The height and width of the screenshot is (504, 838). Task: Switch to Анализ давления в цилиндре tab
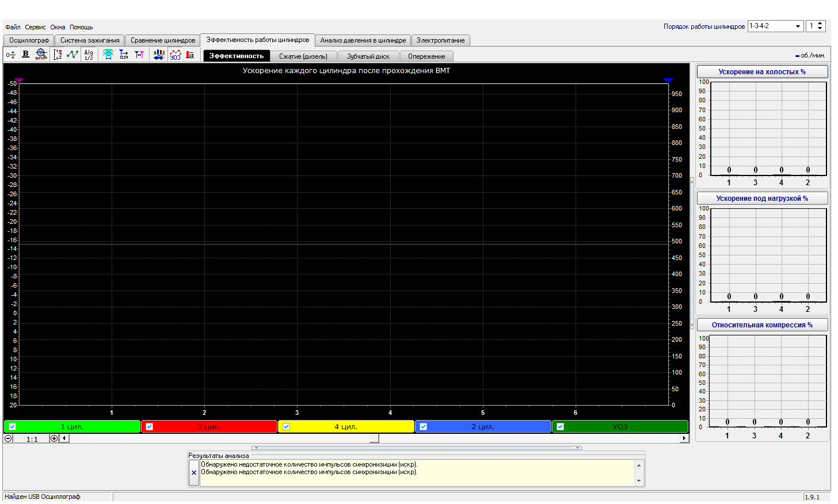363,40
